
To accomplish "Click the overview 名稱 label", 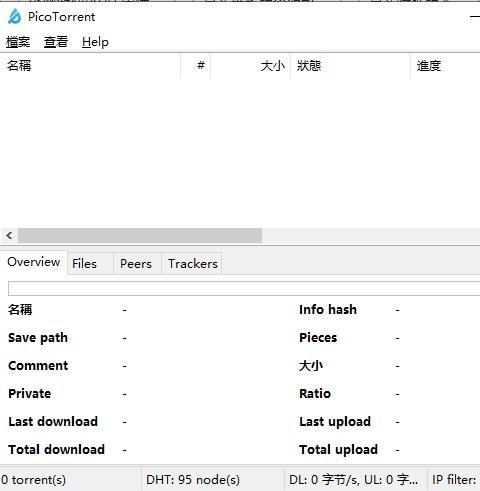I will point(20,310).
